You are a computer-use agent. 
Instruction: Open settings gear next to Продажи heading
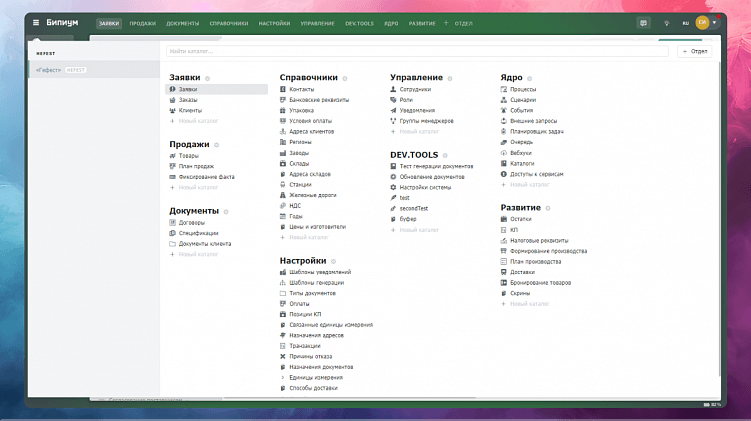click(216, 145)
